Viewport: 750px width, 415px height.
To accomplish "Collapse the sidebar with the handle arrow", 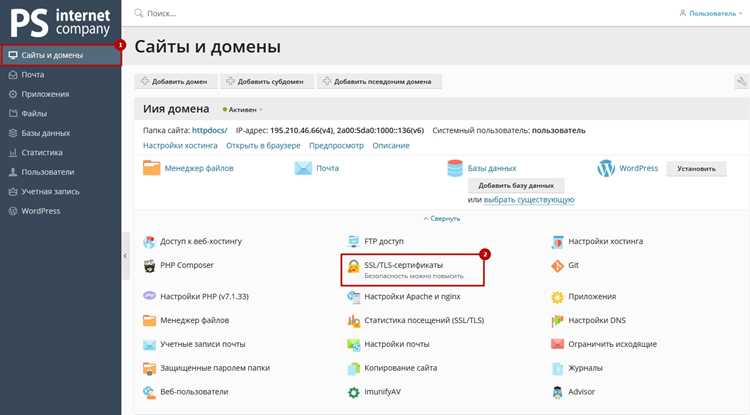I will 125,256.
